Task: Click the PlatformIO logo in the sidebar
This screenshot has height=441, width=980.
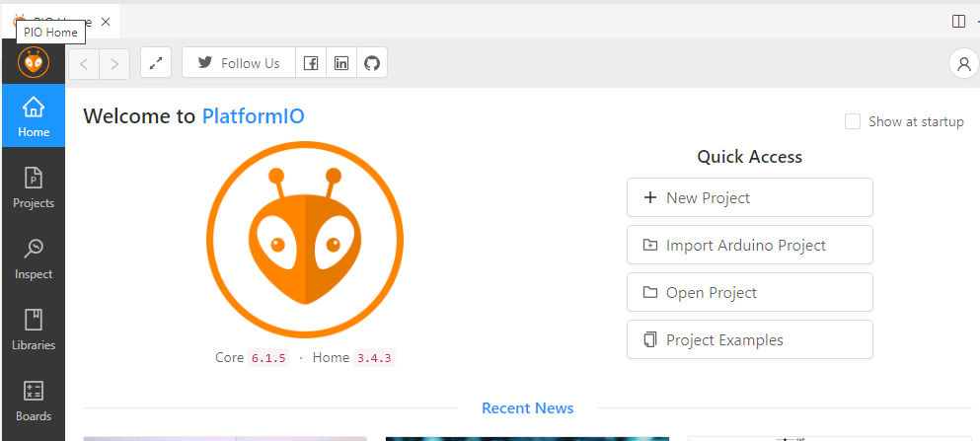Action: (x=34, y=62)
